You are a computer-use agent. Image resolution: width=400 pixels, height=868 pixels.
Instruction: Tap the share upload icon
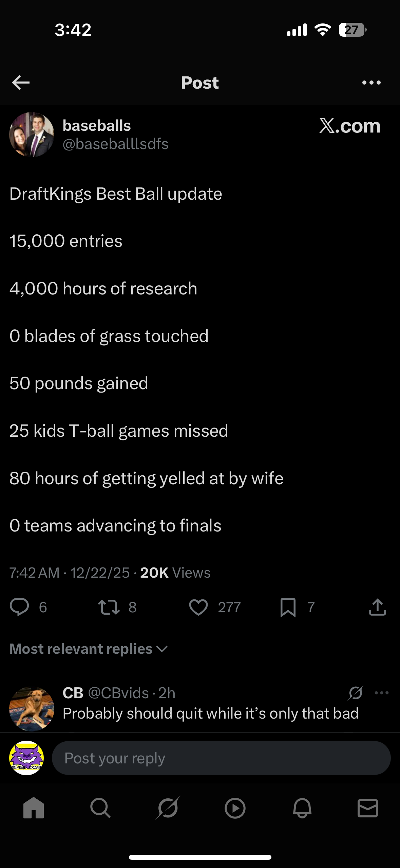pyautogui.click(x=377, y=607)
